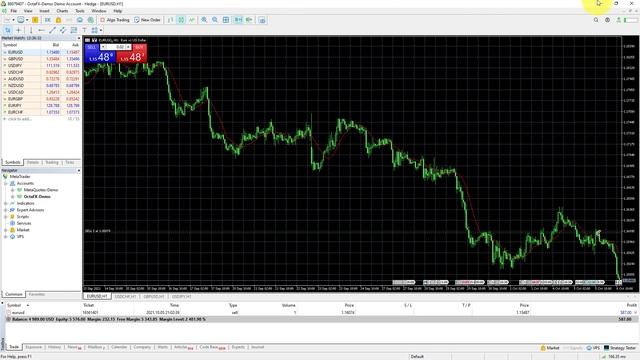
Task: Toggle chart shift icon
Action: [249, 20]
